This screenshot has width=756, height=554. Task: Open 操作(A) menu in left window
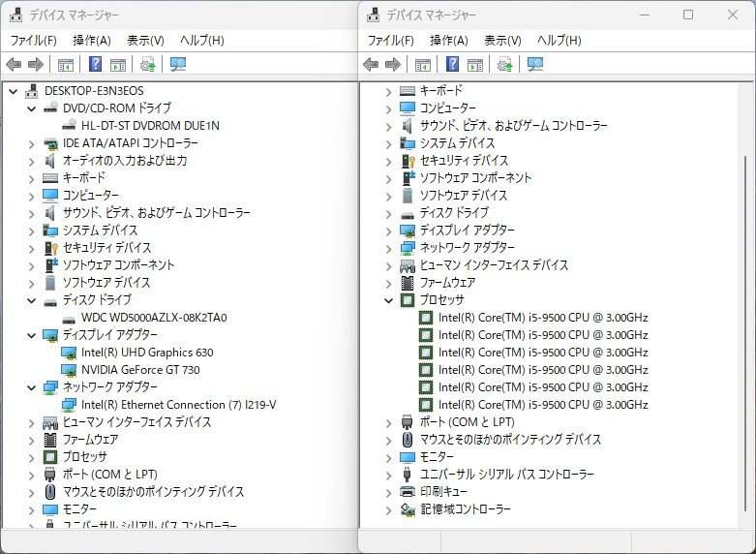point(92,41)
